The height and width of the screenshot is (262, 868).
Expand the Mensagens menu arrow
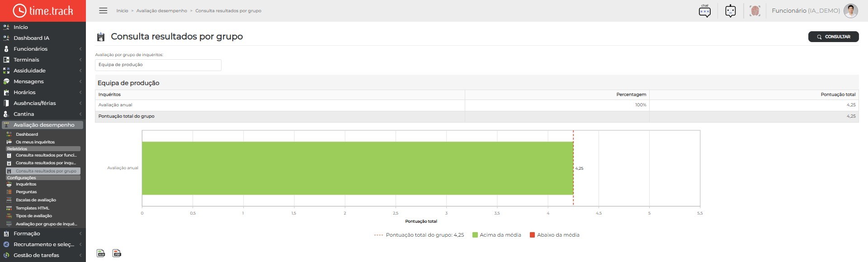click(80, 81)
